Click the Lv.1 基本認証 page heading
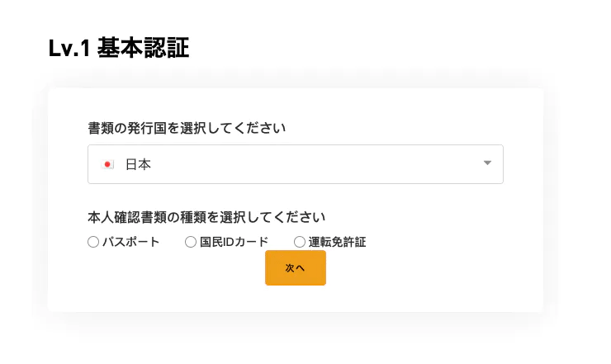The height and width of the screenshot is (364, 611). 119,48
